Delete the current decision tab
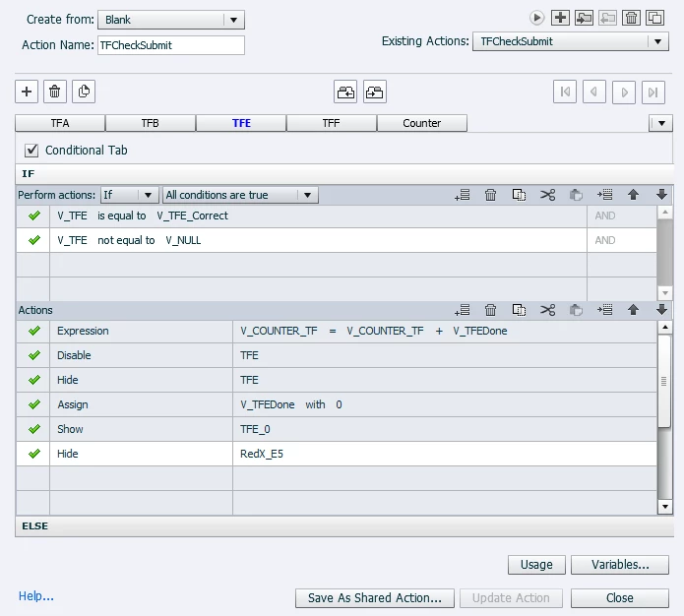The height and width of the screenshot is (616, 684). [x=55, y=92]
